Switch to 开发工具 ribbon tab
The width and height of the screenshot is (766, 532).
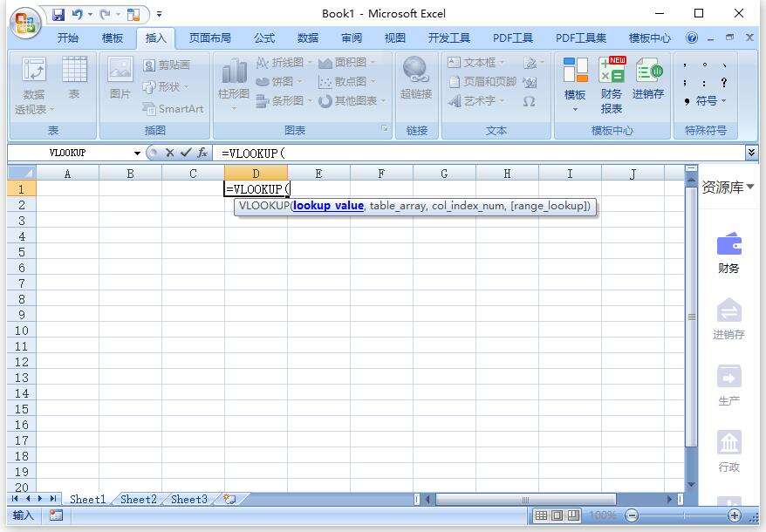click(448, 38)
